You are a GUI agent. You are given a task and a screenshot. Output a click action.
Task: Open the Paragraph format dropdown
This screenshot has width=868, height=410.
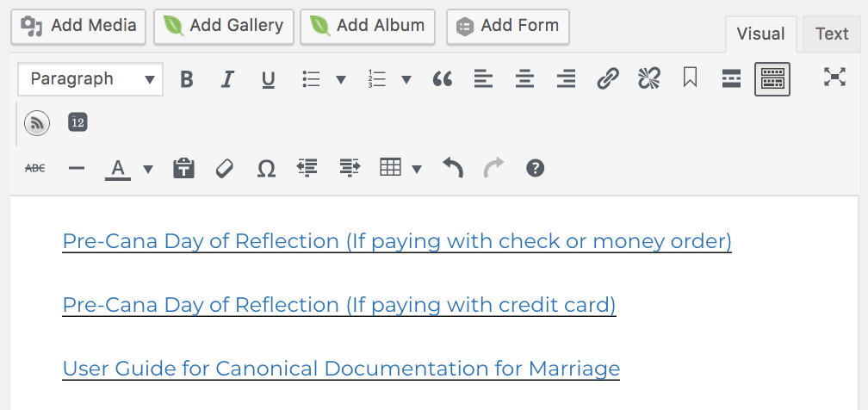(90, 79)
